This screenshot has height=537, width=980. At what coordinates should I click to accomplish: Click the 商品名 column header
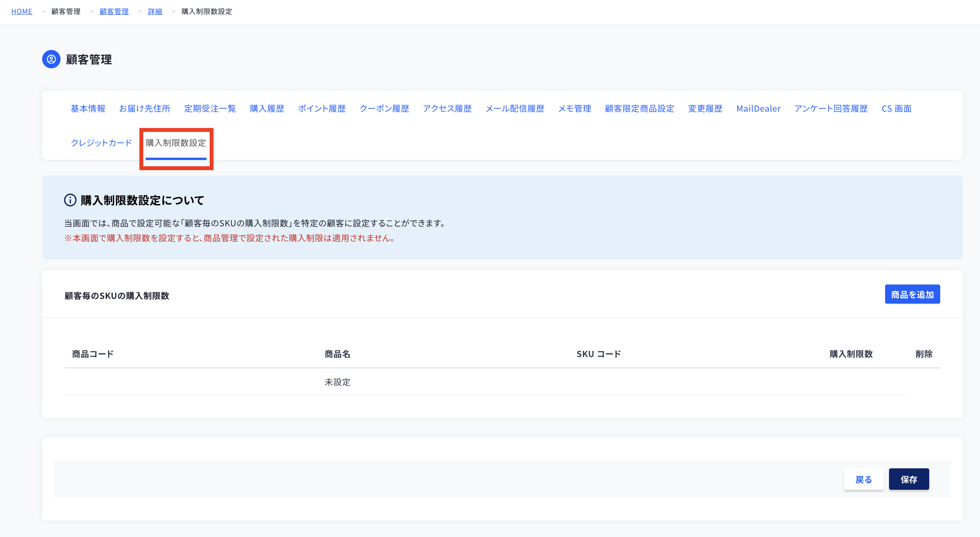338,354
